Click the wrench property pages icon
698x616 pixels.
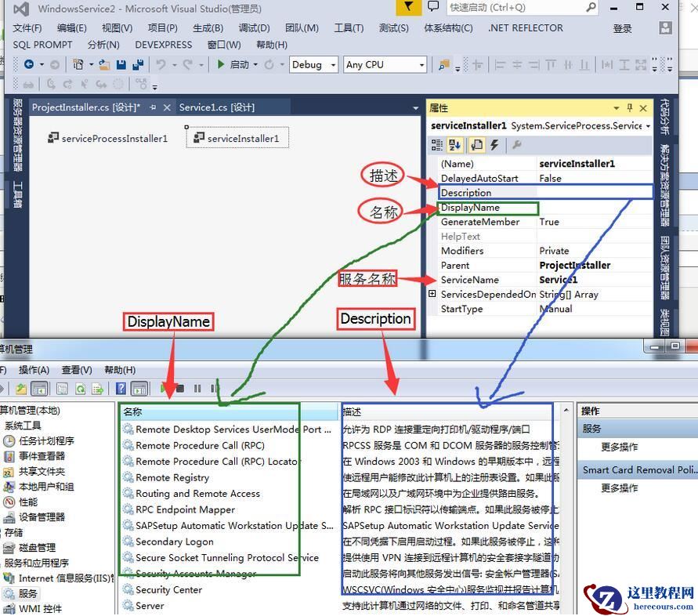pyautogui.click(x=516, y=144)
